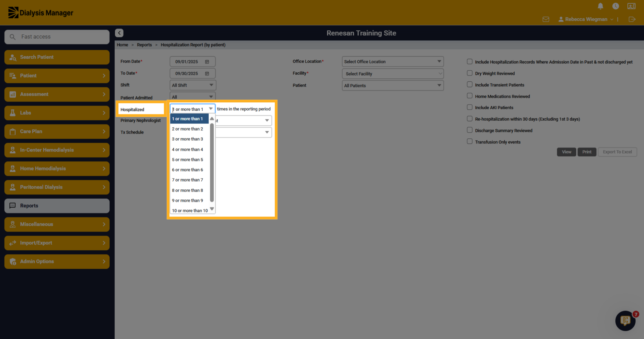Open the contact card icon in header

coord(631,6)
